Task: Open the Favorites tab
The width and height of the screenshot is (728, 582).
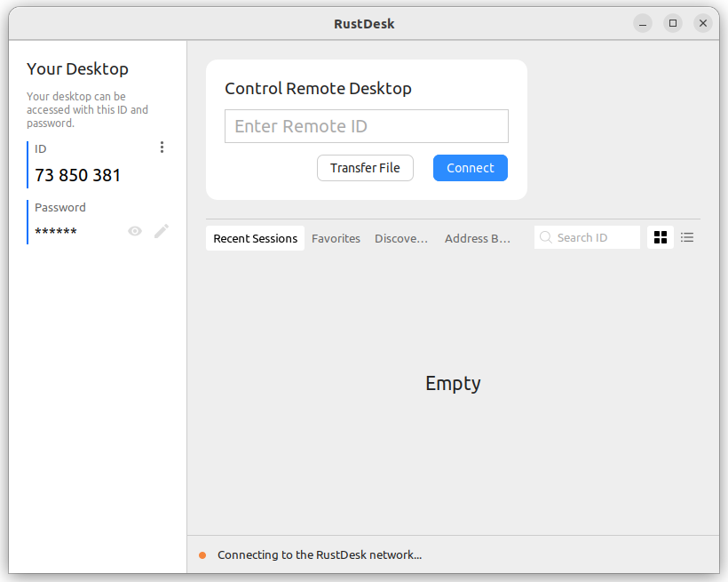Action: [336, 238]
